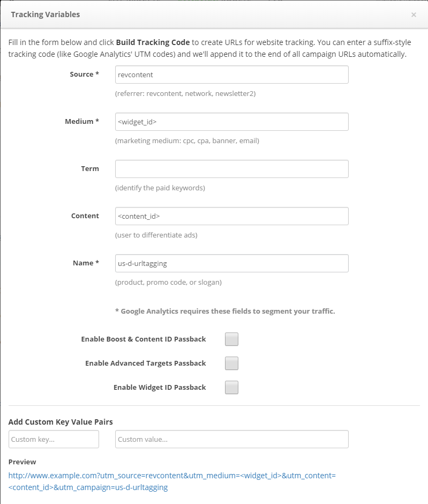Image resolution: width=428 pixels, height=504 pixels.
Task: Click the Term label
Action: click(90, 168)
